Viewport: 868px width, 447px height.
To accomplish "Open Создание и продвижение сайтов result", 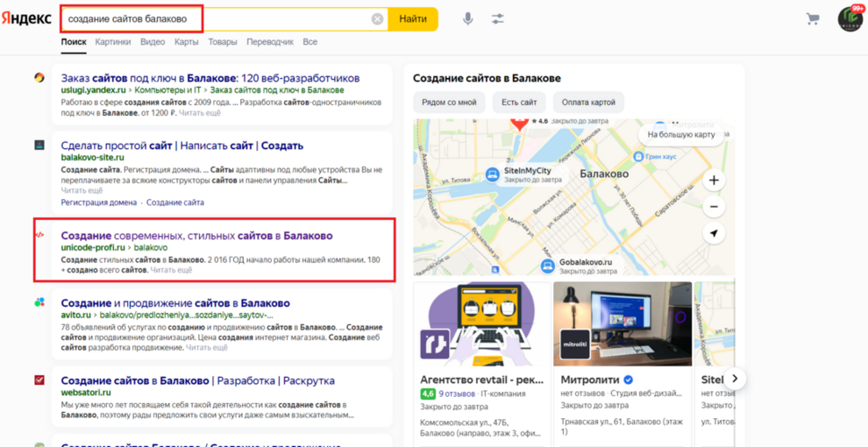I will pos(175,303).
